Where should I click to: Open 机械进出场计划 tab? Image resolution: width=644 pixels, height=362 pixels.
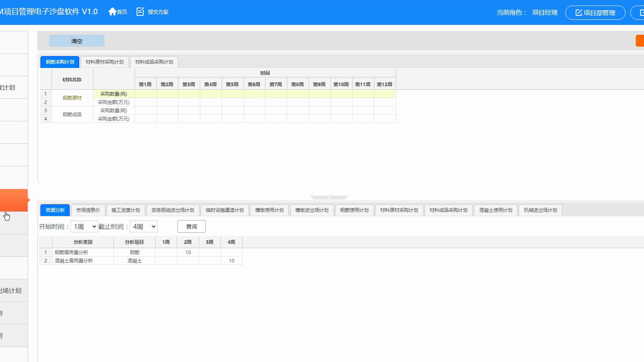point(540,210)
